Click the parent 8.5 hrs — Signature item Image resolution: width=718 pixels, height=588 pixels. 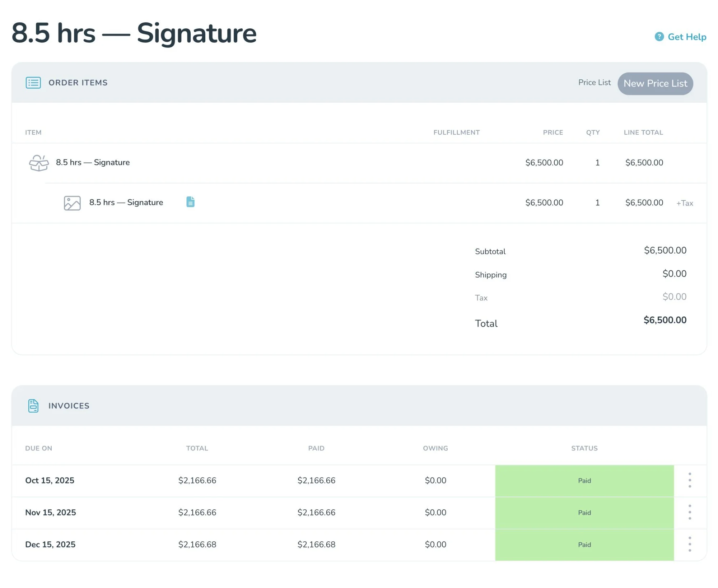93,162
